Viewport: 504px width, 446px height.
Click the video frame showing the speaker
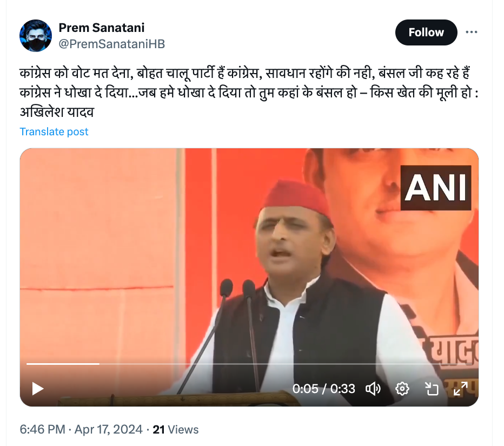249,258
